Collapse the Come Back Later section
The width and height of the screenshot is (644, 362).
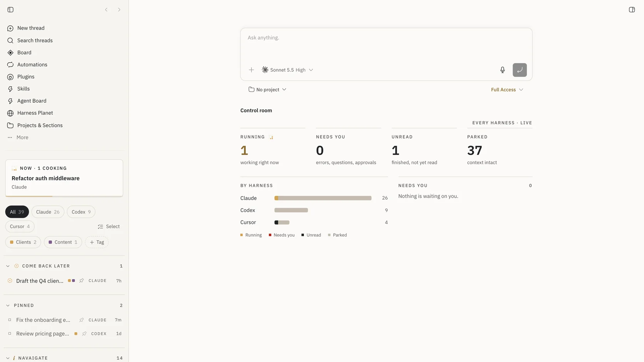pos(8,266)
